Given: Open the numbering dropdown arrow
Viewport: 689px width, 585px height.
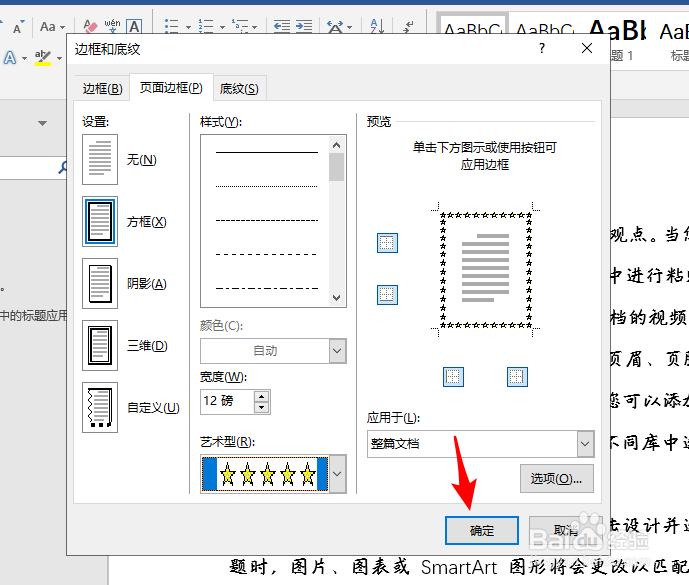Looking at the screenshot, I should [222, 27].
